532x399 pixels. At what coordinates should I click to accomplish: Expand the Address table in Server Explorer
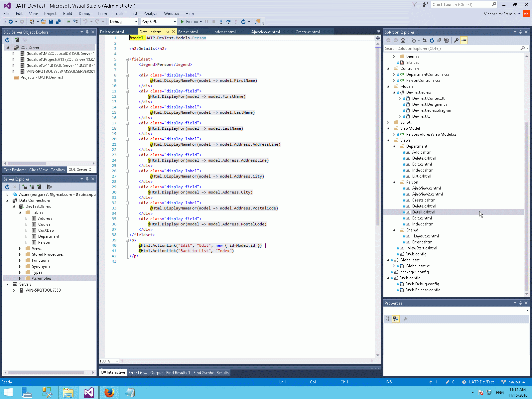tap(27, 218)
